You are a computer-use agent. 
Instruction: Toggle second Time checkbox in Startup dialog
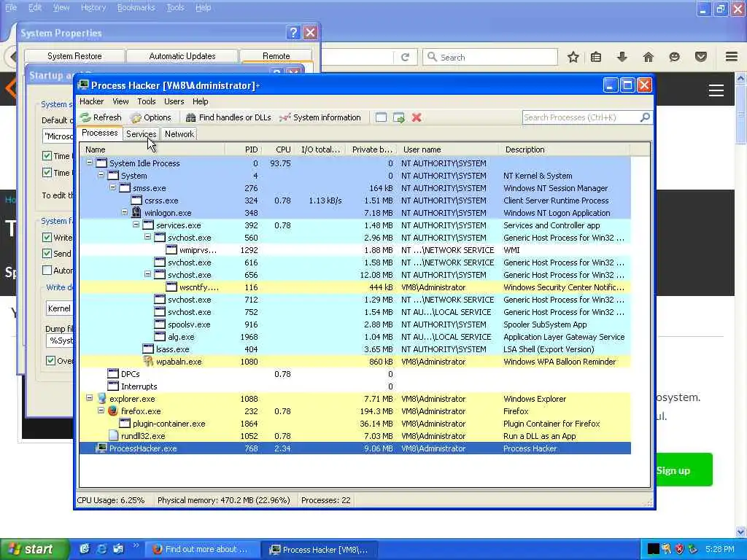click(x=47, y=172)
